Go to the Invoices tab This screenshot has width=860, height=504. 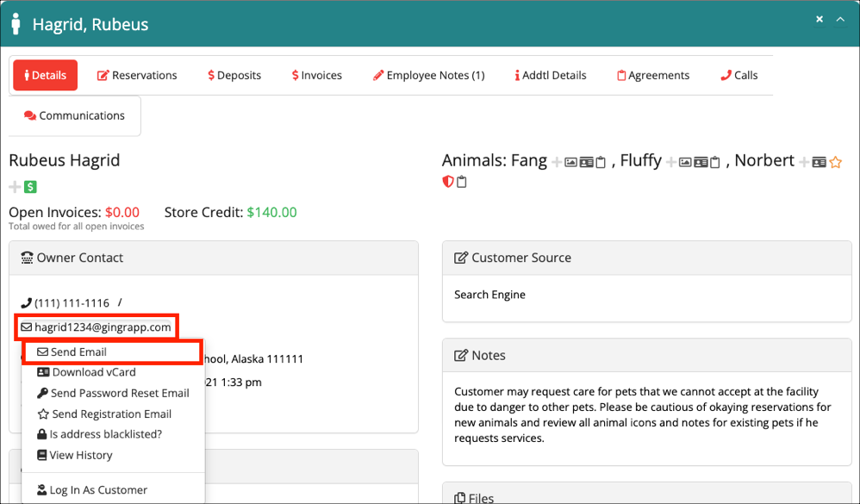(316, 75)
